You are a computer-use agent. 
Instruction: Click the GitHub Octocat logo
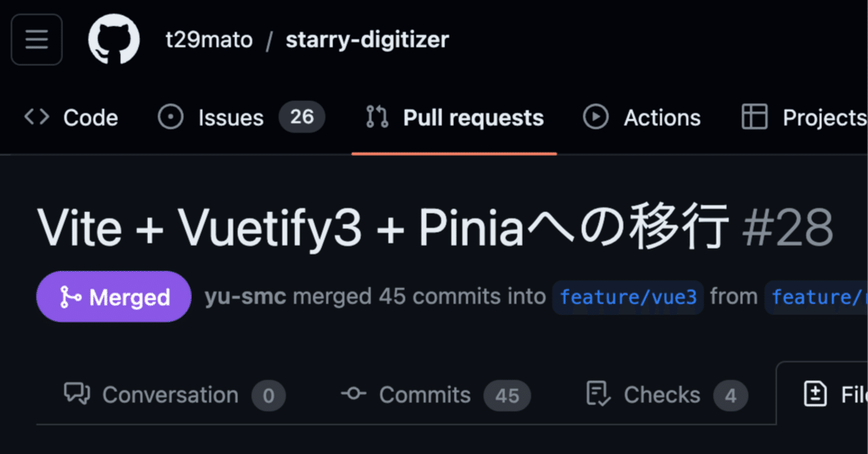[114, 39]
